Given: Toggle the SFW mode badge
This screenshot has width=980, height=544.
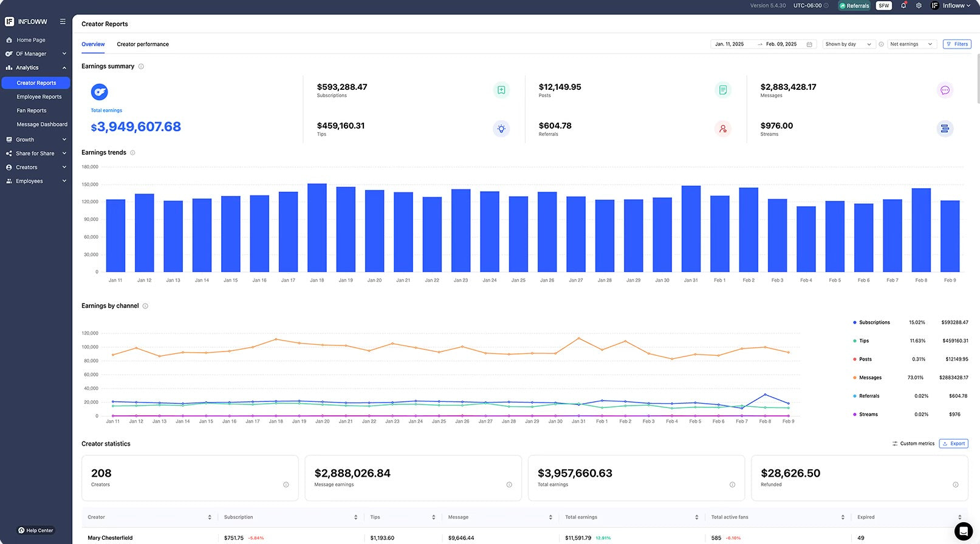Looking at the screenshot, I should 884,5.
